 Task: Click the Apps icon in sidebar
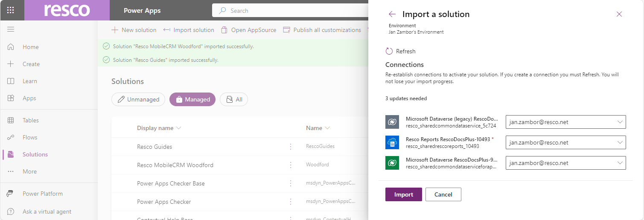coord(11,98)
